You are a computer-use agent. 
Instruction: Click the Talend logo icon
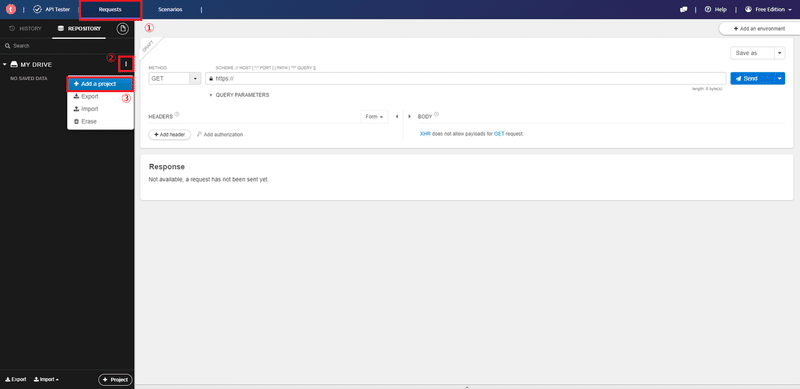(x=11, y=9)
